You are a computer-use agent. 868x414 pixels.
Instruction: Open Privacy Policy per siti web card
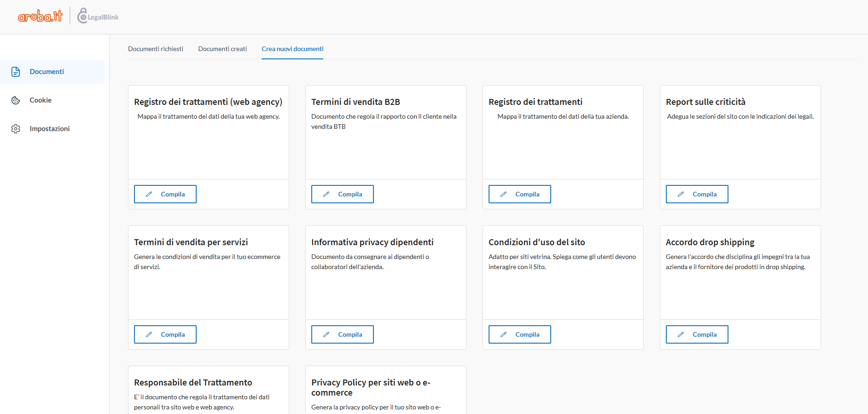[371, 387]
